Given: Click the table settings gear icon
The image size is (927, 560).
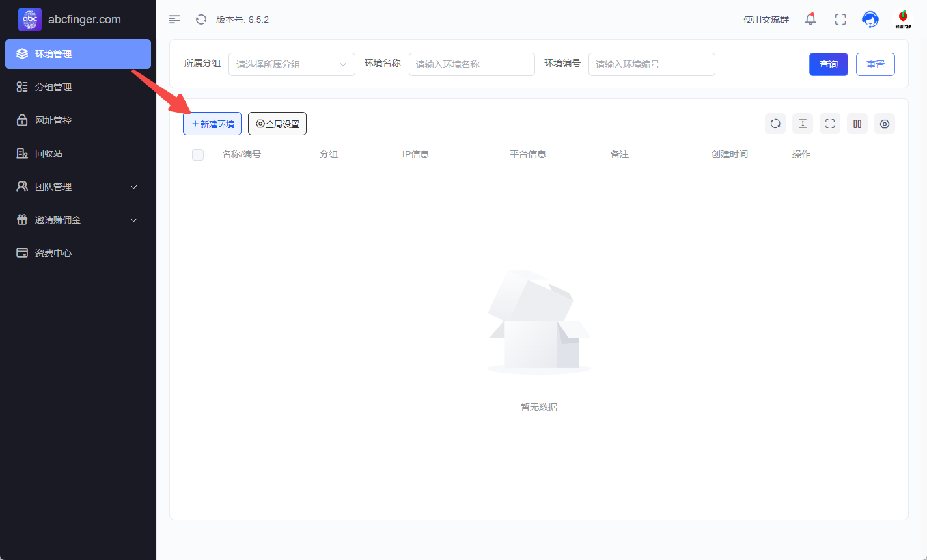Looking at the screenshot, I should [885, 124].
